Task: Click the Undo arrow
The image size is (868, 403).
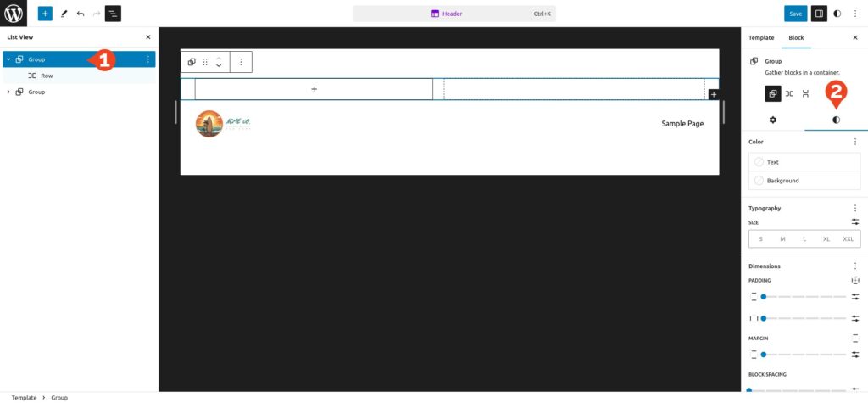Action: pos(81,14)
